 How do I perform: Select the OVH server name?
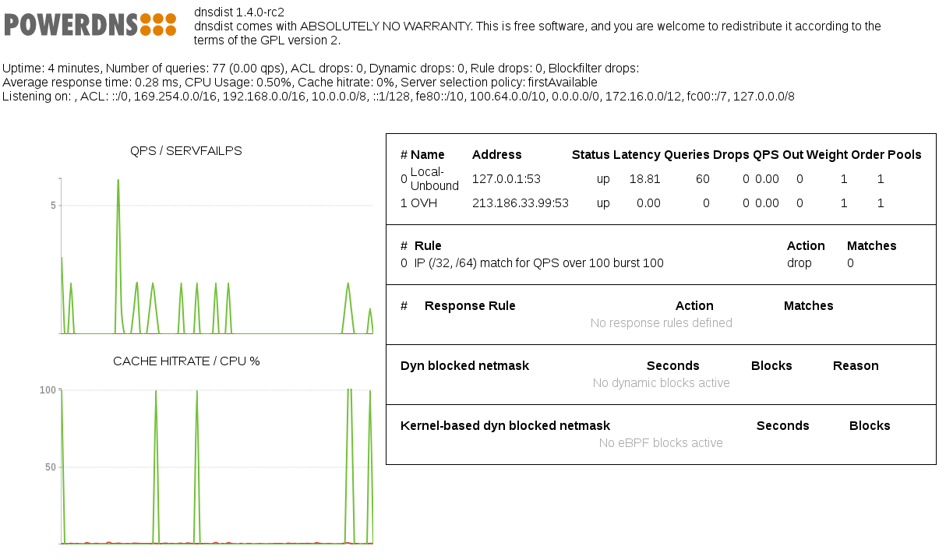coord(424,203)
